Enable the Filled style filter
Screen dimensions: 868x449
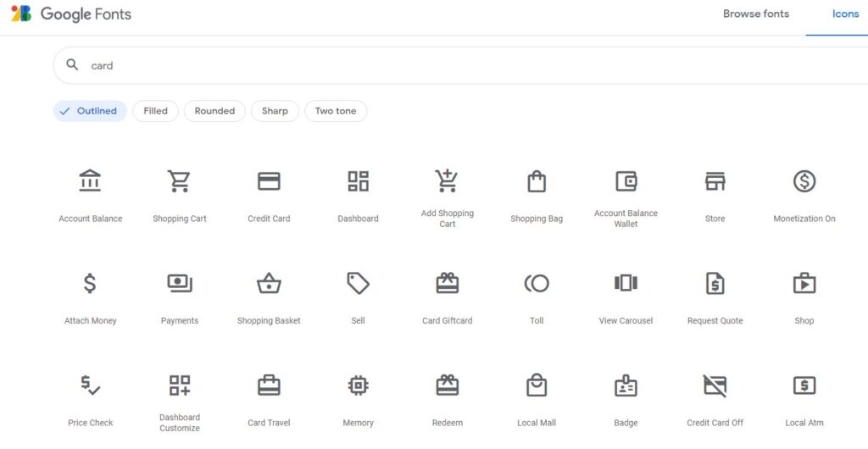pyautogui.click(x=156, y=111)
